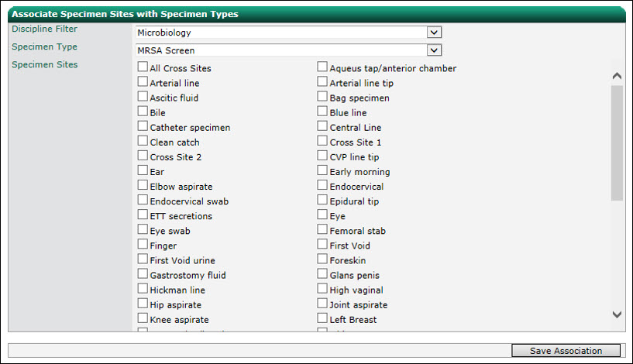
Task: Enable the Blue line checkbox
Action: pos(322,111)
